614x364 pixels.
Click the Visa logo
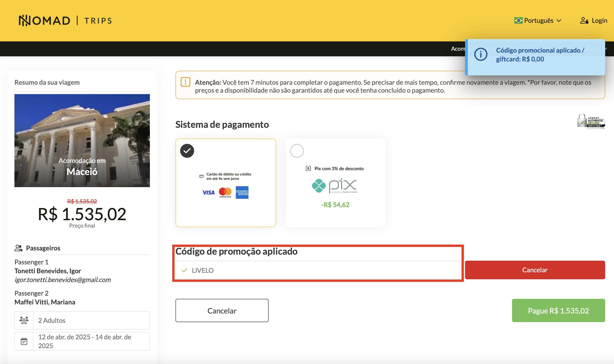pos(209,192)
